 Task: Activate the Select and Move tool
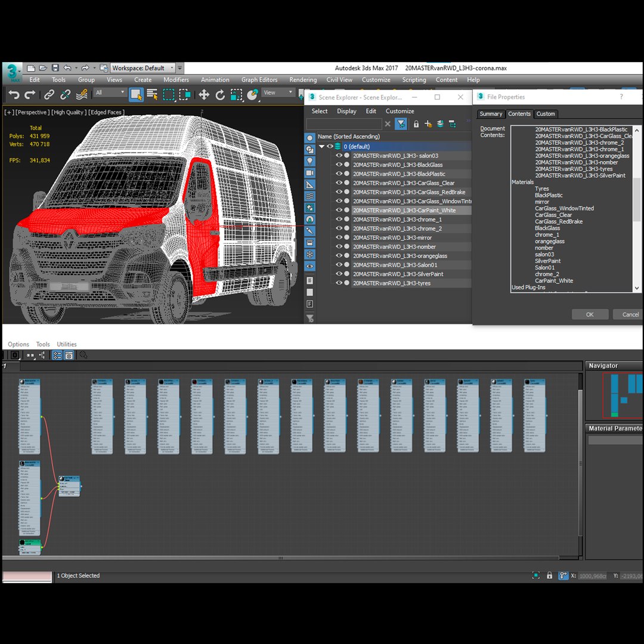click(204, 95)
